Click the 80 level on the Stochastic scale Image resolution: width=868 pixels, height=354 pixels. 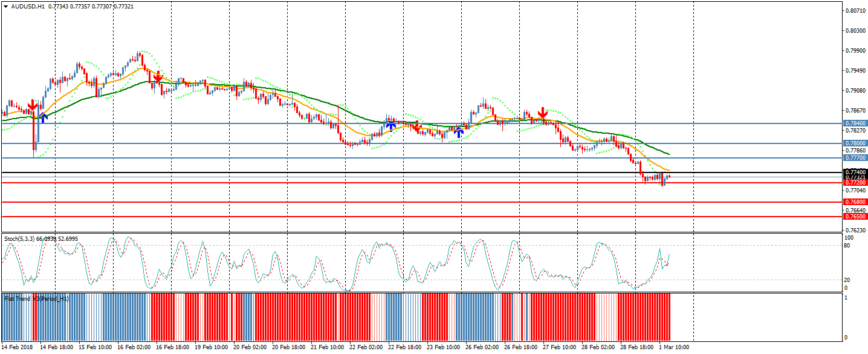point(847,246)
